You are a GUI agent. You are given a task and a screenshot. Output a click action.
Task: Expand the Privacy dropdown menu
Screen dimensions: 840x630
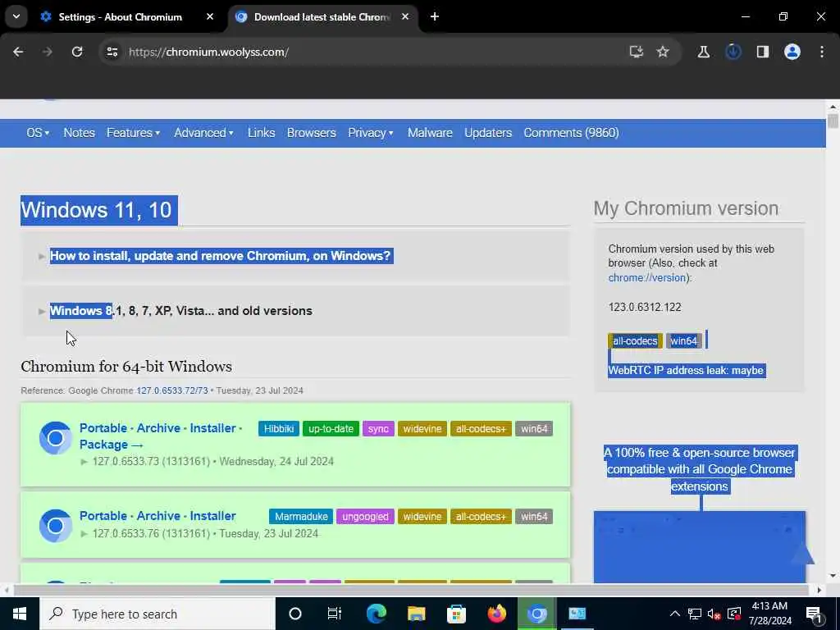pos(371,133)
